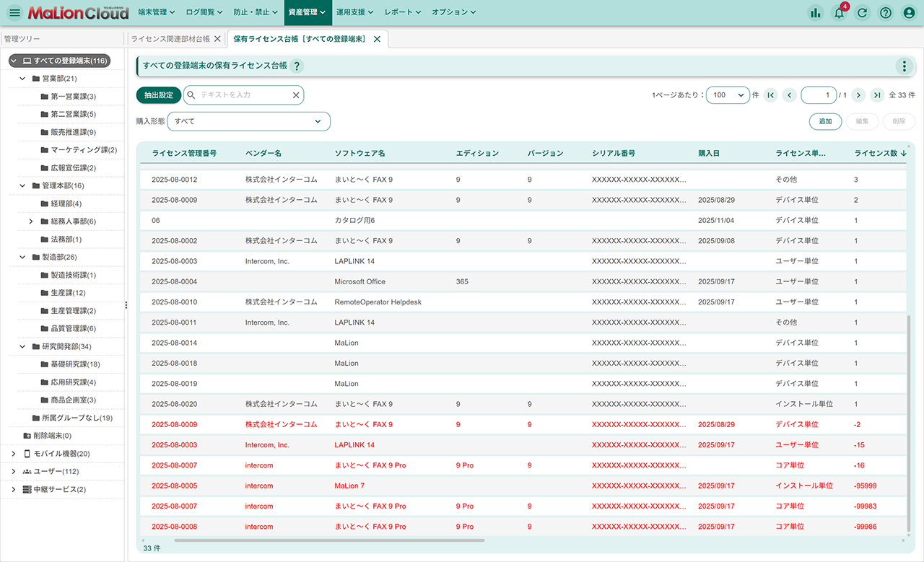Clear the search text field
Image resolution: width=924 pixels, height=562 pixels.
(295, 95)
